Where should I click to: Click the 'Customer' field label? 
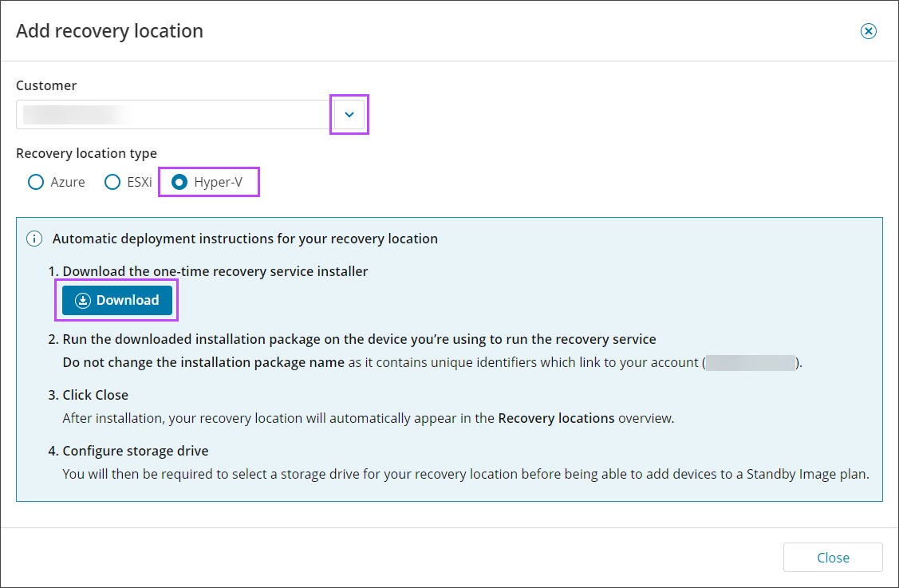pyautogui.click(x=46, y=85)
